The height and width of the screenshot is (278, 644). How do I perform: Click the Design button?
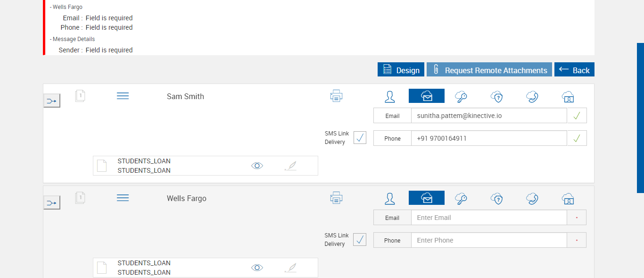(x=401, y=70)
